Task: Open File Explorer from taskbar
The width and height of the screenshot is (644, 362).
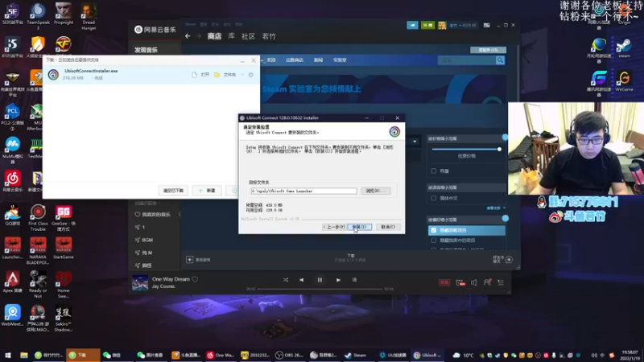Action: 24,355
